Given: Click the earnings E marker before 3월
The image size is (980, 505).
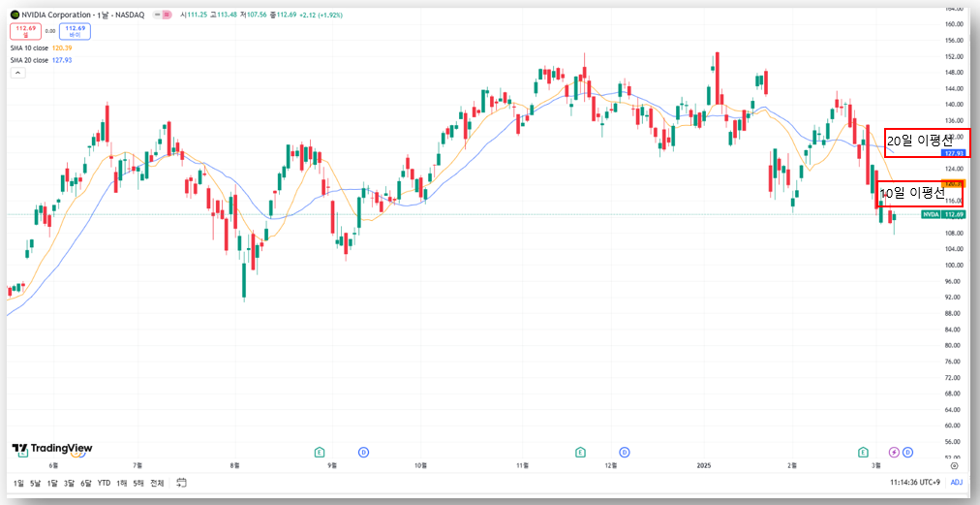Looking at the screenshot, I should pyautogui.click(x=863, y=452).
